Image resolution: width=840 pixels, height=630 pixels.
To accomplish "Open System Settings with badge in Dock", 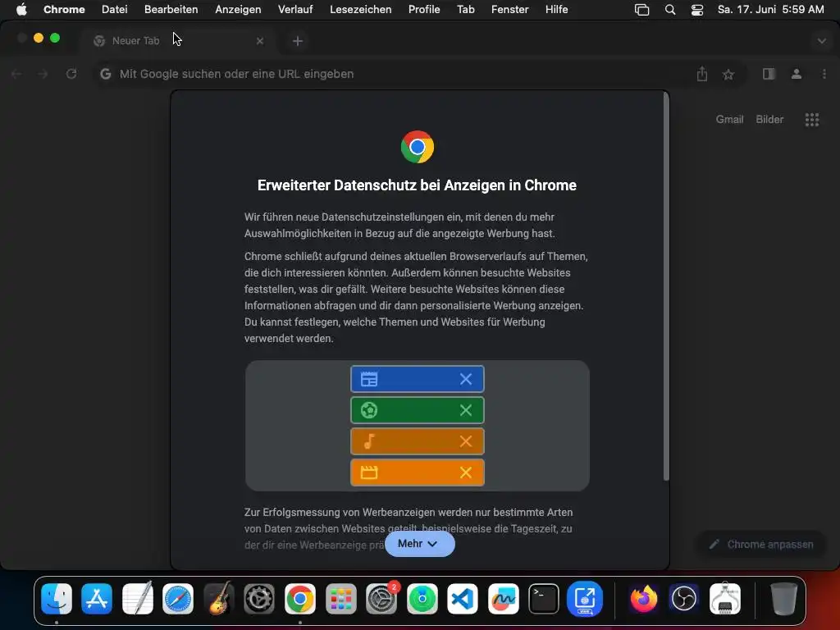I will pyautogui.click(x=381, y=598).
